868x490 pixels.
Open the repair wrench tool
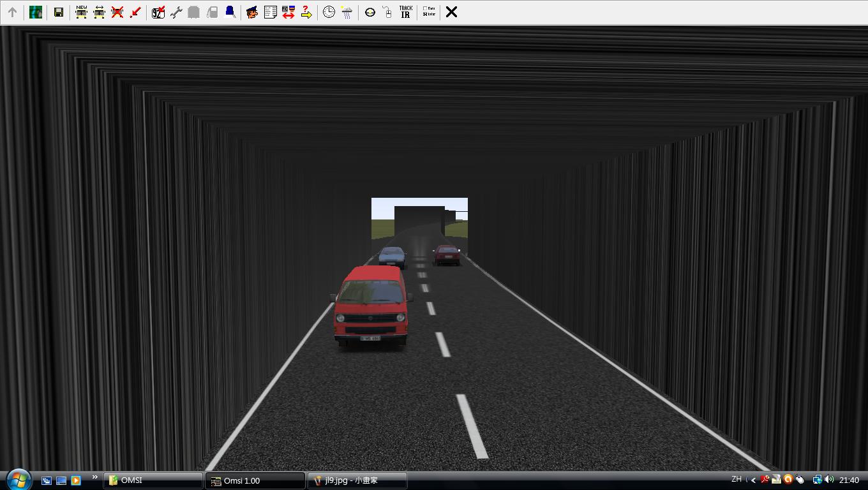coord(176,12)
